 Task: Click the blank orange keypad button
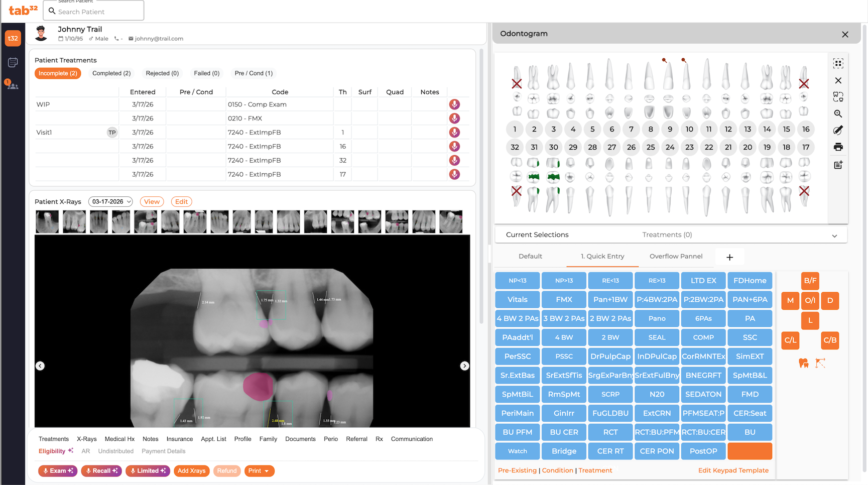coord(750,451)
